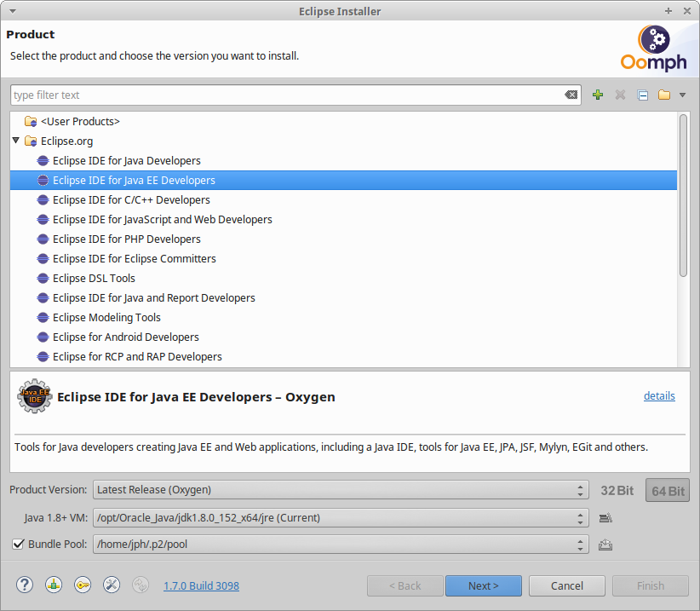Open network proxy settings tools icon

(x=112, y=585)
